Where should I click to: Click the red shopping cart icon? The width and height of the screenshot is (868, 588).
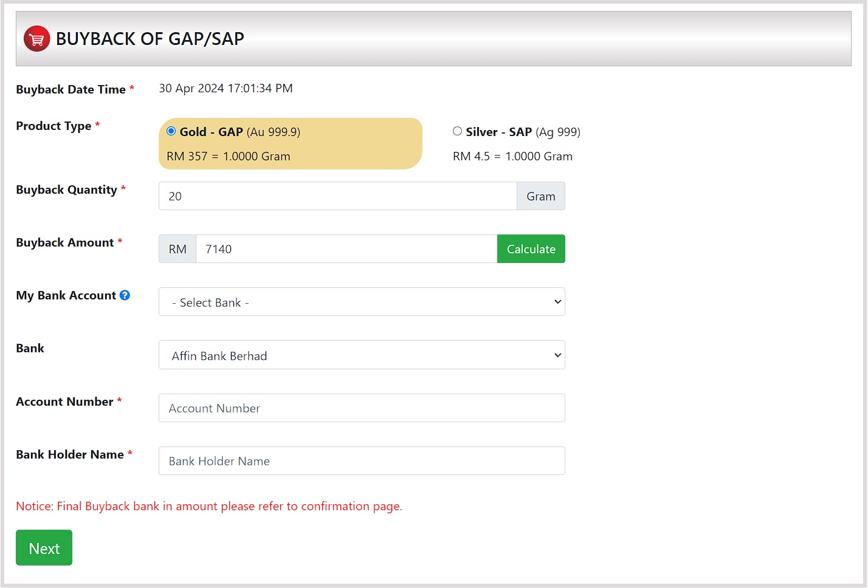pyautogui.click(x=36, y=39)
